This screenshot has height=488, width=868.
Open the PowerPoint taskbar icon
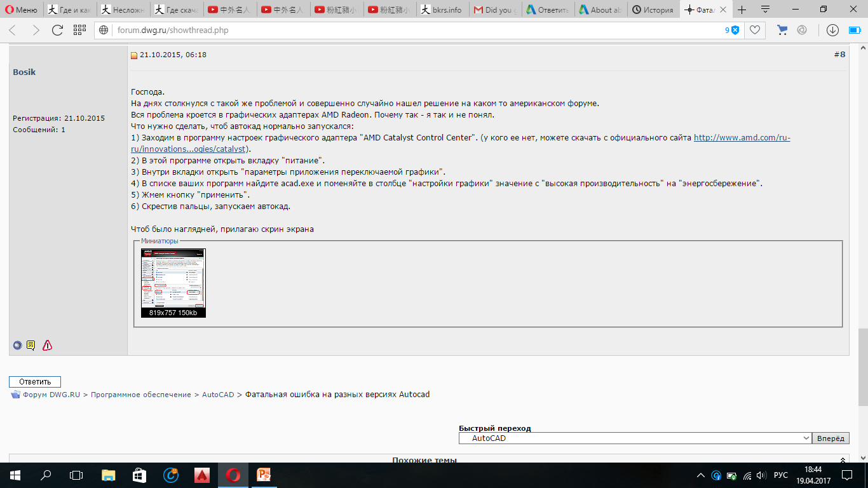tap(264, 475)
